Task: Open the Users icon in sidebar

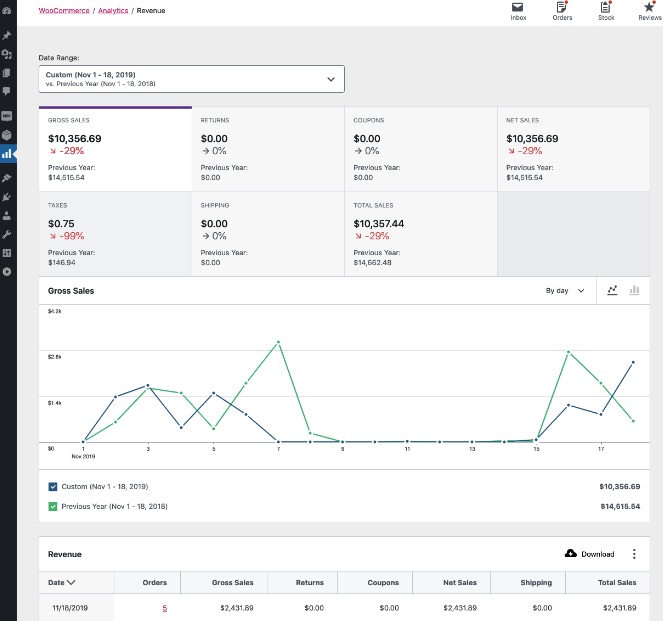Action: (6, 216)
